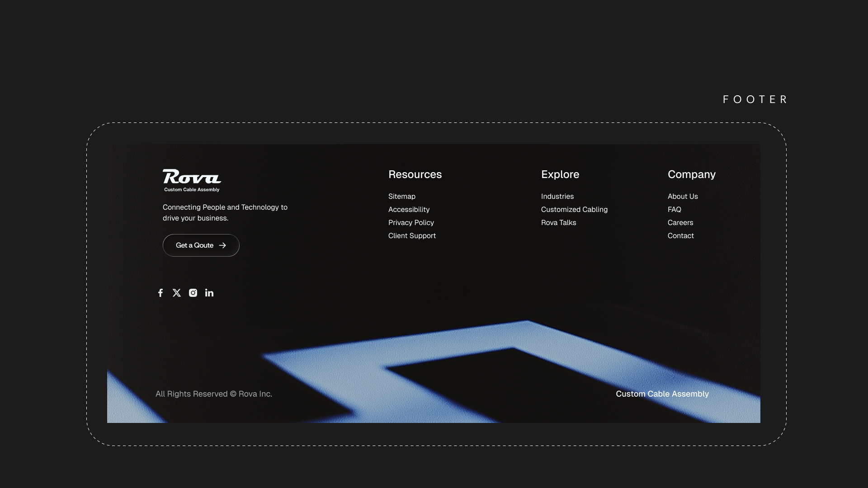
Task: Open the LinkedIn social icon
Action: click(209, 293)
